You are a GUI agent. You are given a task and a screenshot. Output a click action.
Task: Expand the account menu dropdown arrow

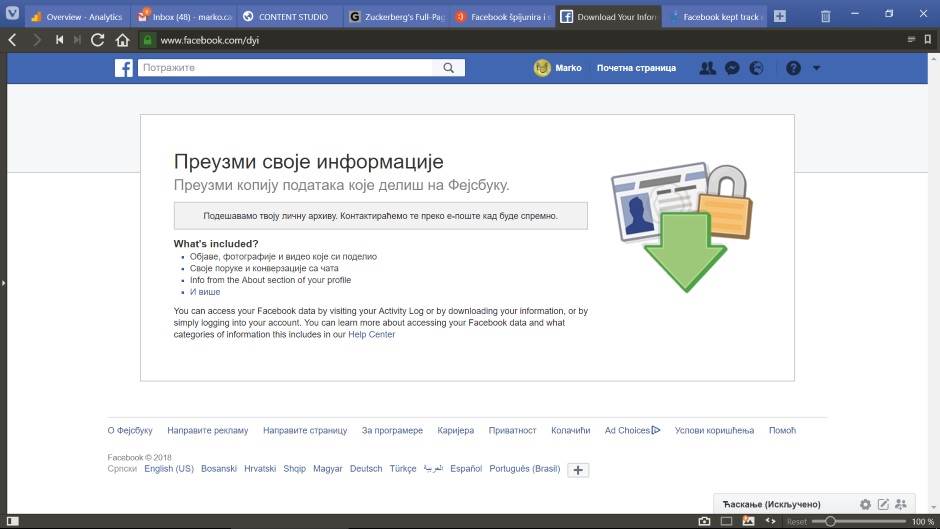[816, 68]
